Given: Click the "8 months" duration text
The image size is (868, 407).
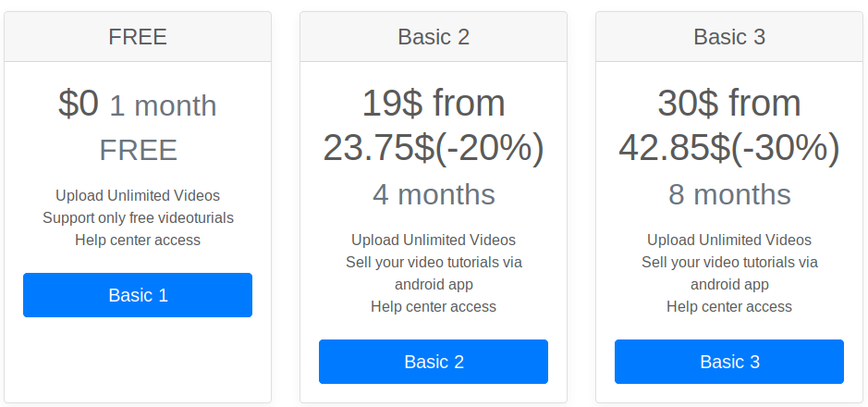Looking at the screenshot, I should coord(729,194).
